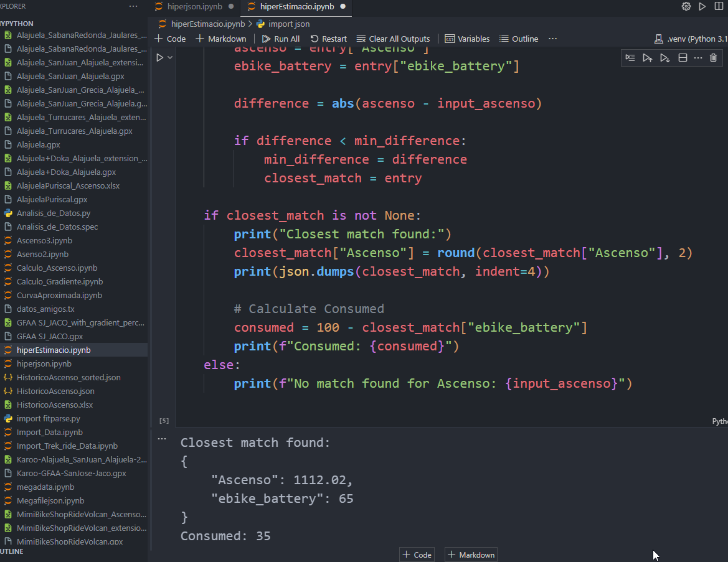
Task: Expand the OUTLINE section in the sidebar
Action: (12, 551)
